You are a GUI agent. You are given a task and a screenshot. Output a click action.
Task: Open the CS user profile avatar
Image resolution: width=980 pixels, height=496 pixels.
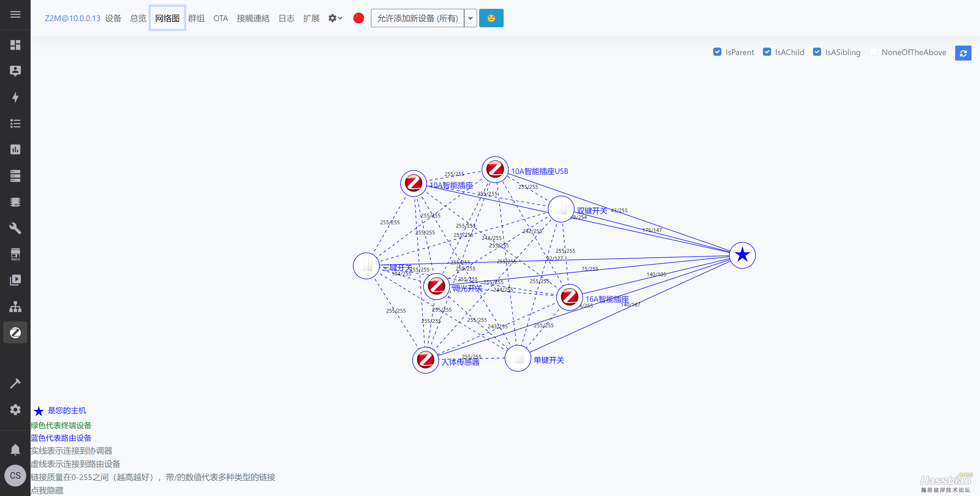click(x=15, y=476)
